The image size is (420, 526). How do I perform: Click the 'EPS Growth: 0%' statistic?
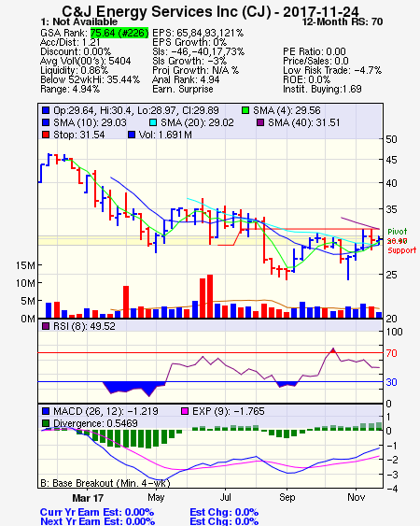(x=189, y=42)
